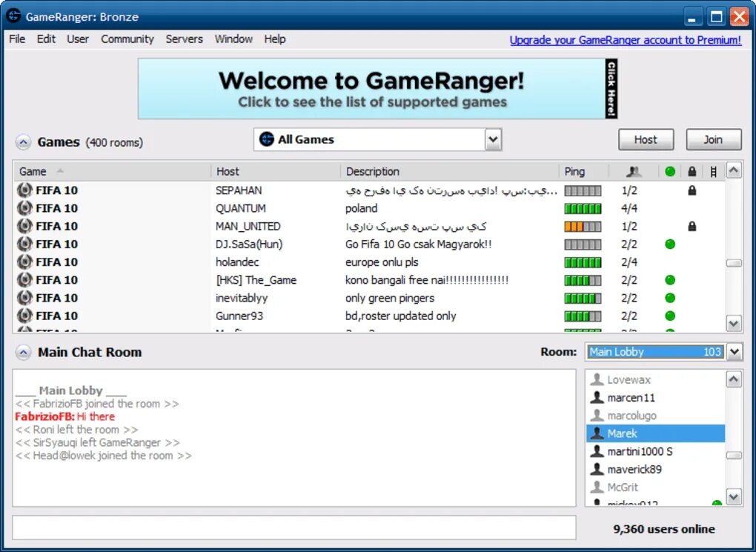Click green status dot in Gunner93 row
Image resolution: width=756 pixels, height=552 pixels.
coord(670,316)
